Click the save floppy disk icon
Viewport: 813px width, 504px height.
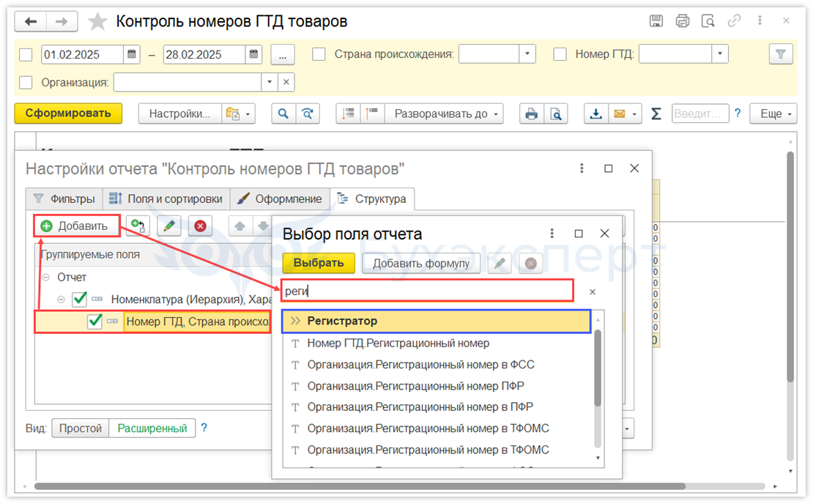click(x=657, y=21)
